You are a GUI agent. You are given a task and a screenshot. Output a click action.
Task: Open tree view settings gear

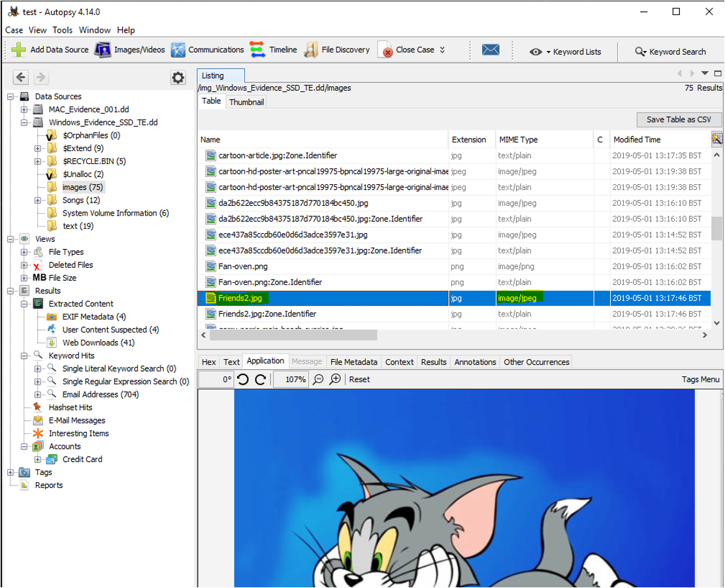click(178, 77)
